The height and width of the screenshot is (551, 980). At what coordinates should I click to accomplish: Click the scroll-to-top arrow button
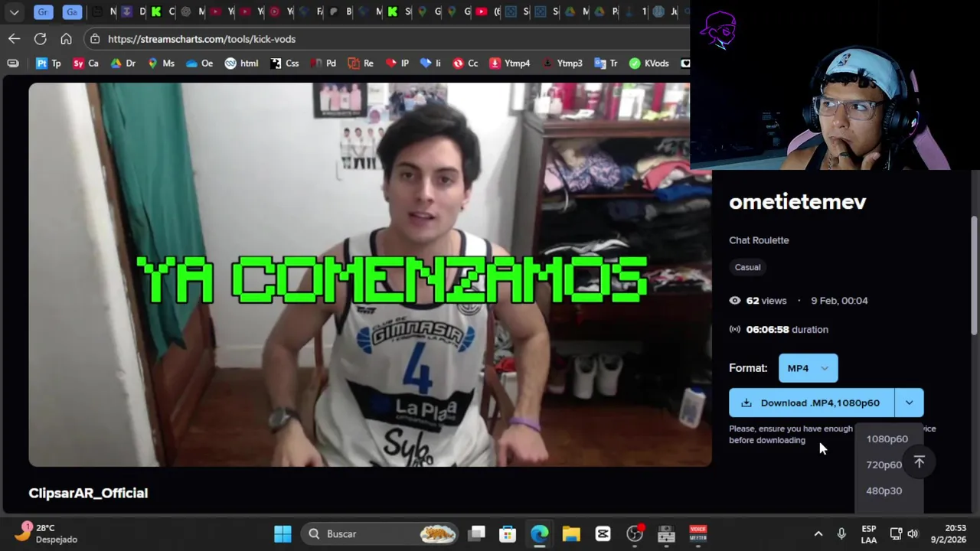coord(920,462)
